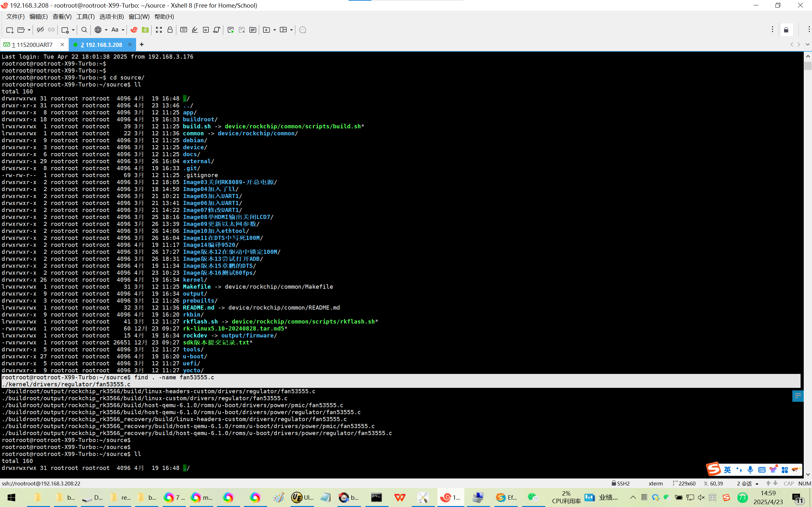The image size is (812, 507).
Task: Launch Xftp green folder icon
Action: (x=145, y=30)
